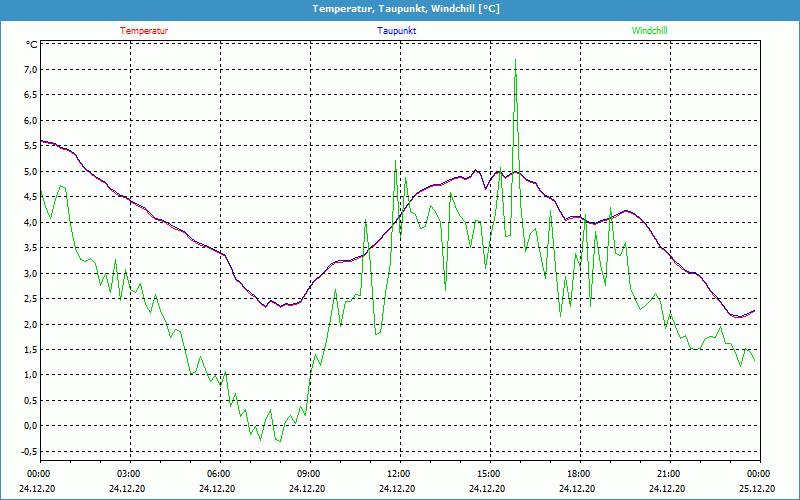Click the 6,5 y-axis value
Image resolution: width=800 pixels, height=500 pixels.
31,95
